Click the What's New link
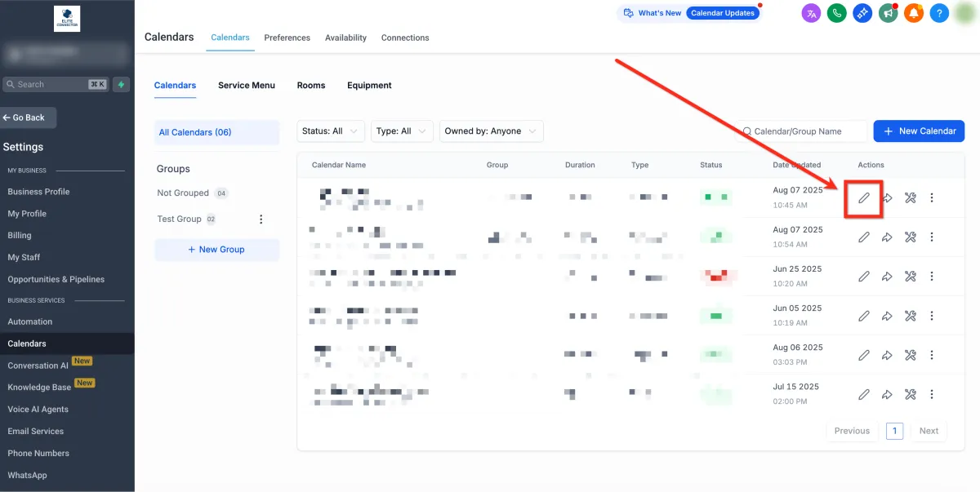Screen dimensions: 980x492 (653, 13)
